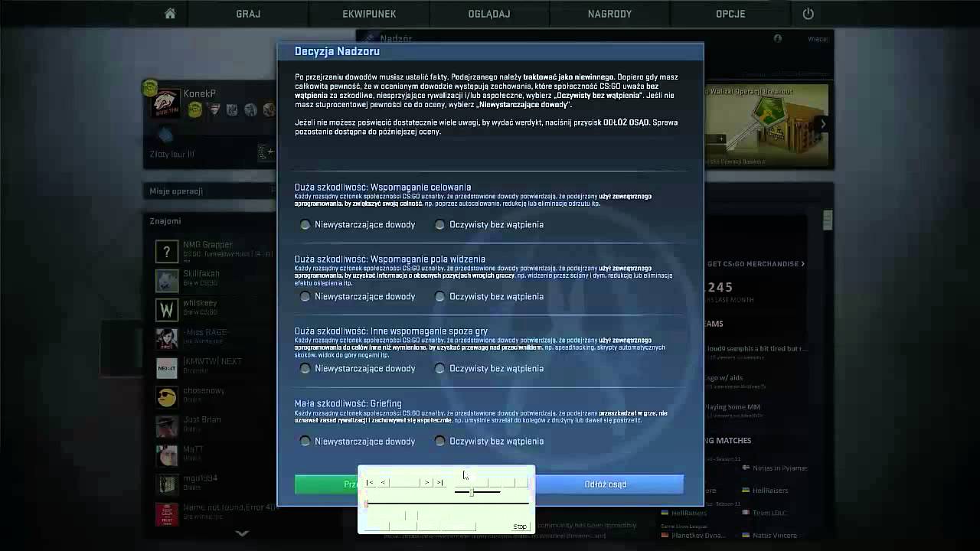The width and height of the screenshot is (980, 551).
Task: Click the power quit icon
Action: [808, 14]
